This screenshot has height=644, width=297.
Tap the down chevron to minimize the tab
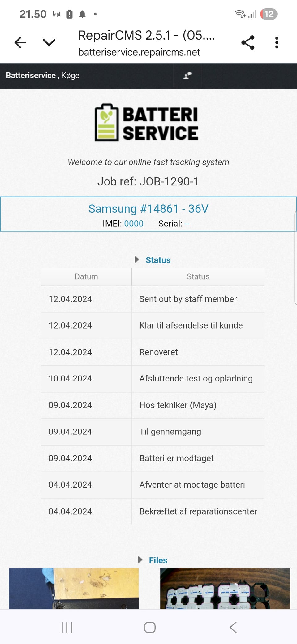tap(49, 42)
